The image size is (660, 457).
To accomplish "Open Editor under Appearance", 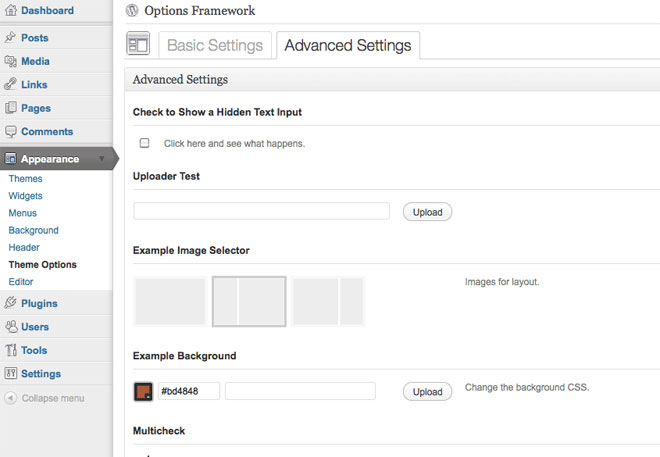I will 21,282.
